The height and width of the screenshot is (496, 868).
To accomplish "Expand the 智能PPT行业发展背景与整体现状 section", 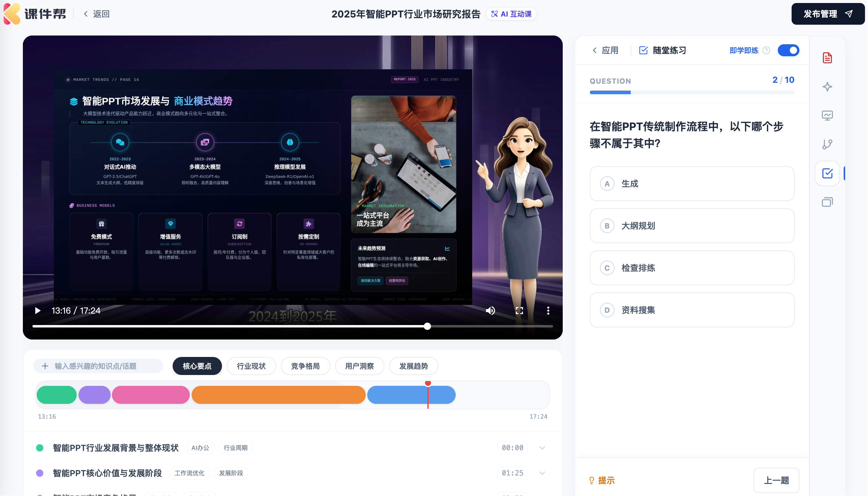I will click(x=542, y=448).
